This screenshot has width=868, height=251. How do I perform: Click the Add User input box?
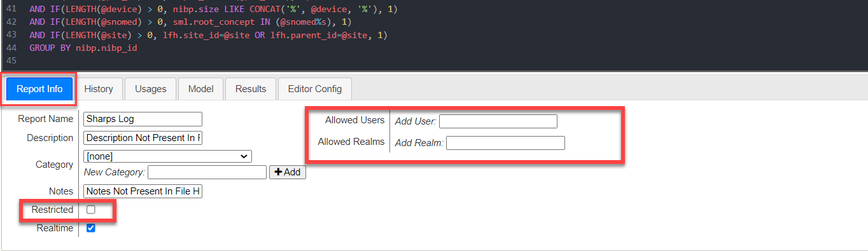point(498,121)
